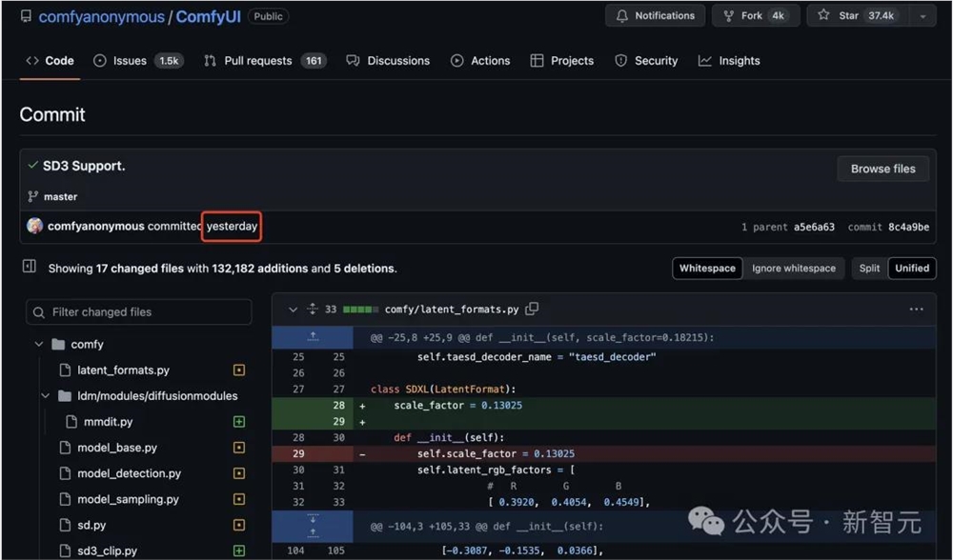This screenshot has height=560, width=953.
Task: Toggle the file tree sidebar icon
Action: pos(30,266)
